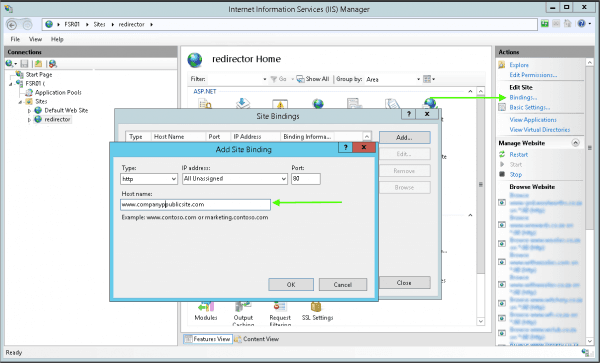This screenshot has height=363, width=600.
Task: Collapse the FSR01 server node
Action: coord(11,84)
